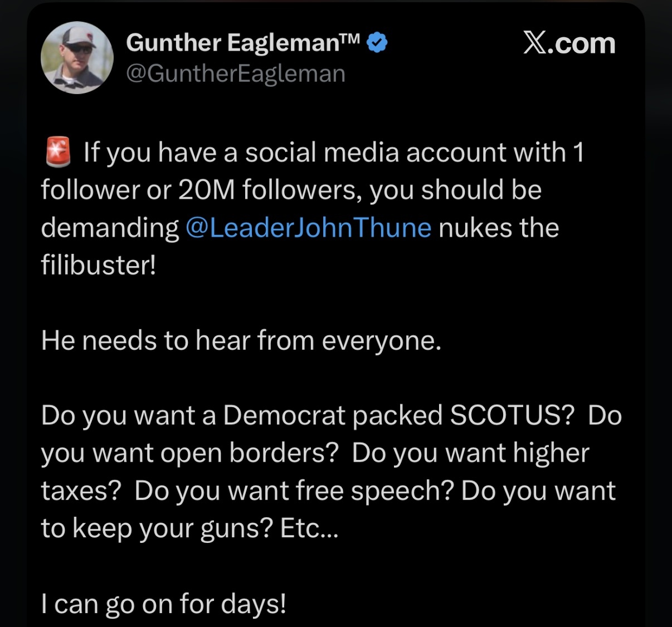Click the X.com logo
Image resolution: width=672 pixels, height=627 pixels.
tap(569, 43)
